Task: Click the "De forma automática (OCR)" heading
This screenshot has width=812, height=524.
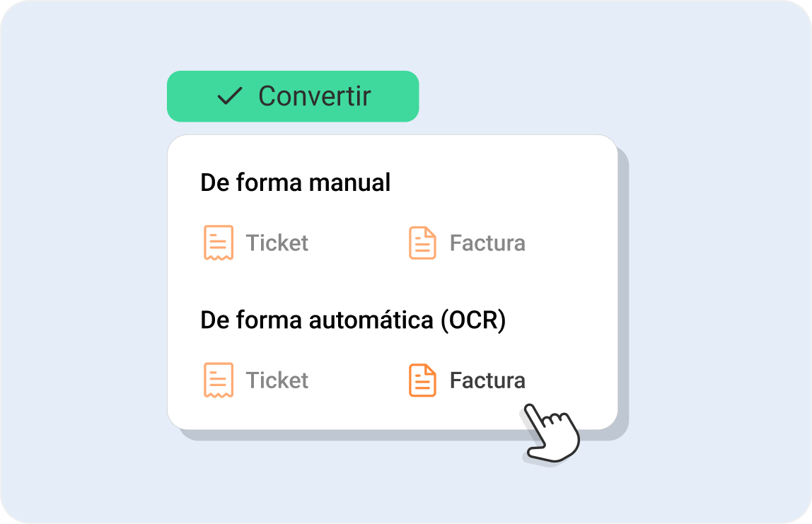Action: [353, 320]
